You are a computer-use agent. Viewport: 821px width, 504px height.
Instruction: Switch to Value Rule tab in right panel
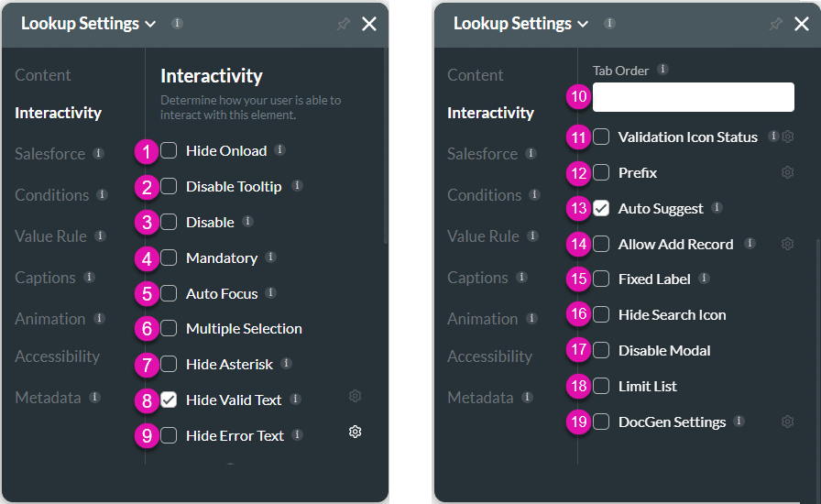pos(482,236)
